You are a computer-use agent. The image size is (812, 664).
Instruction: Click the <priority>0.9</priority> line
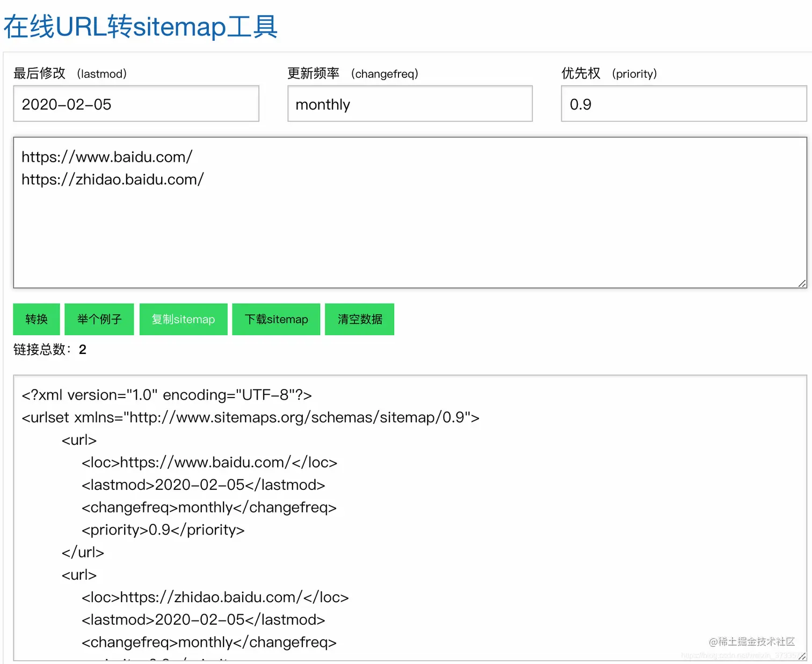163,530
